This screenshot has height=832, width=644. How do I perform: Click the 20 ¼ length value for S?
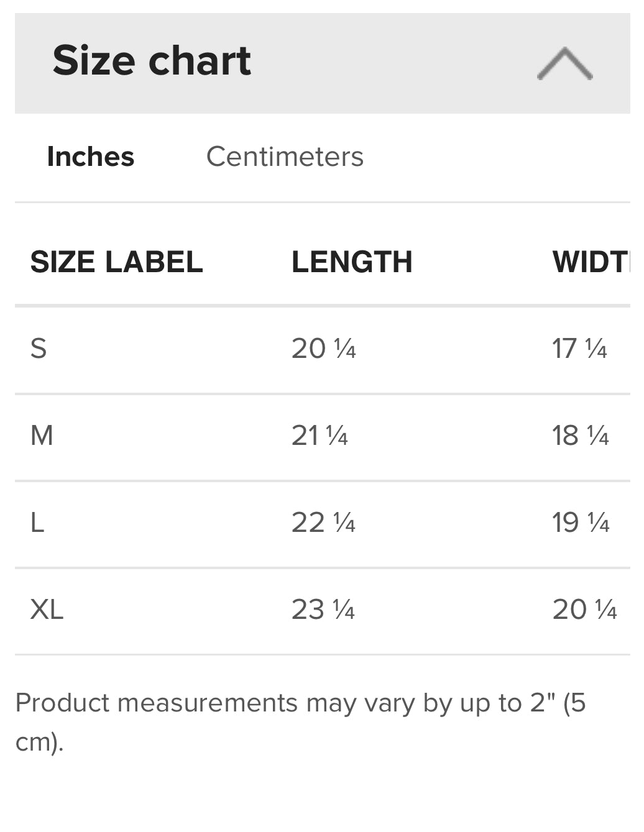[x=323, y=349]
